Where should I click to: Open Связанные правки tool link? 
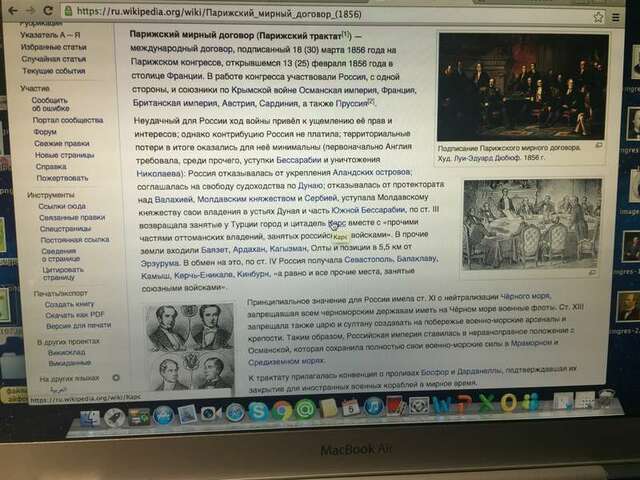(72, 218)
